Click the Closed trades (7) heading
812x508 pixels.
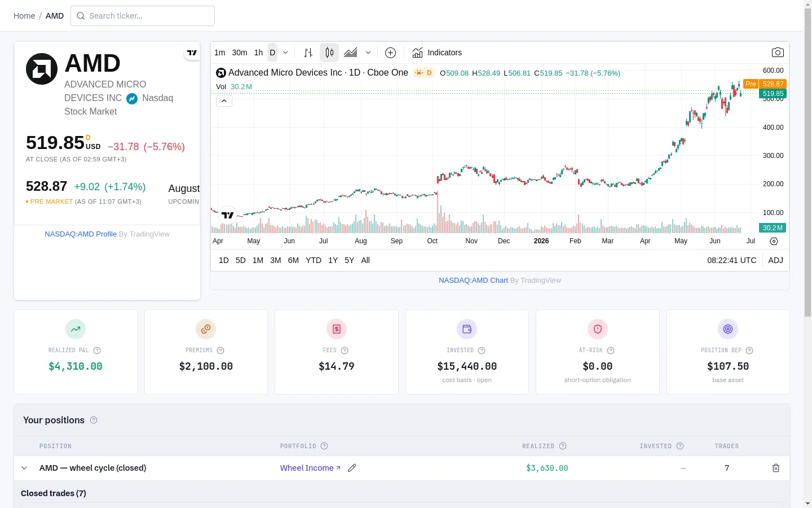click(54, 493)
